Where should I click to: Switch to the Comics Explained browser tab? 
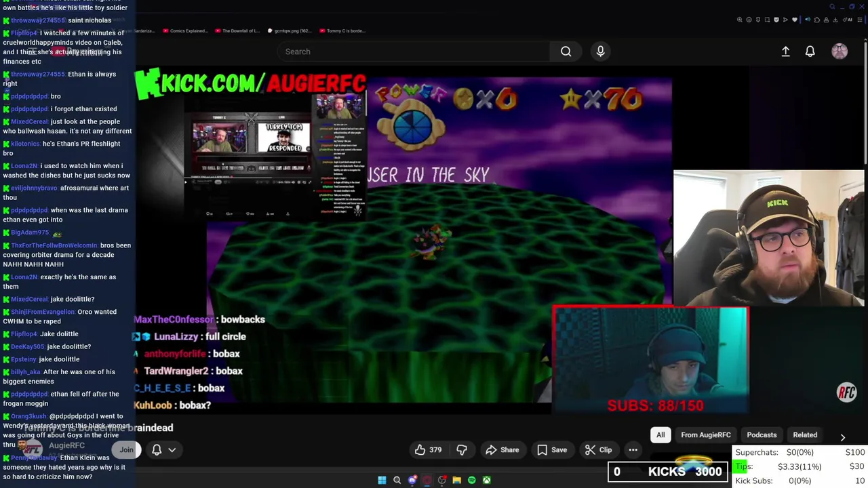(185, 30)
